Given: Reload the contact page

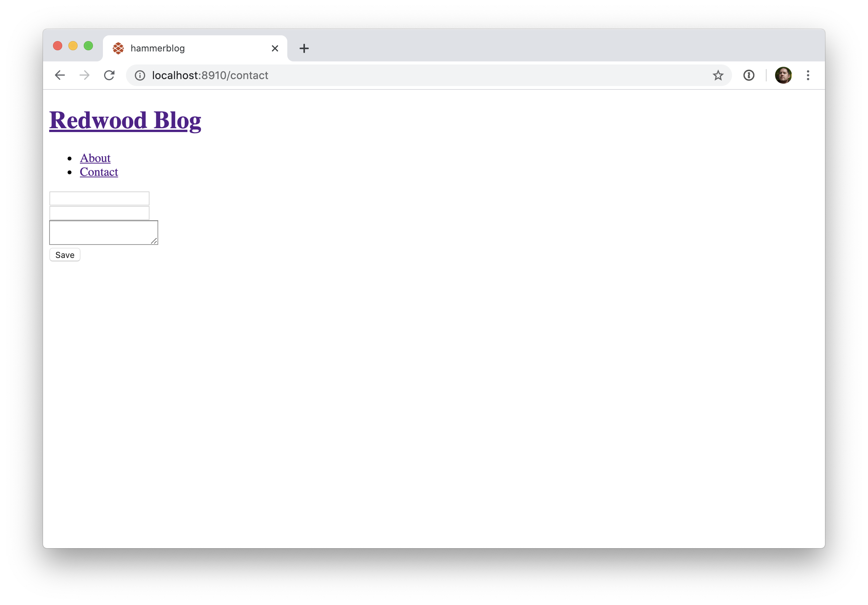Looking at the screenshot, I should pyautogui.click(x=109, y=75).
